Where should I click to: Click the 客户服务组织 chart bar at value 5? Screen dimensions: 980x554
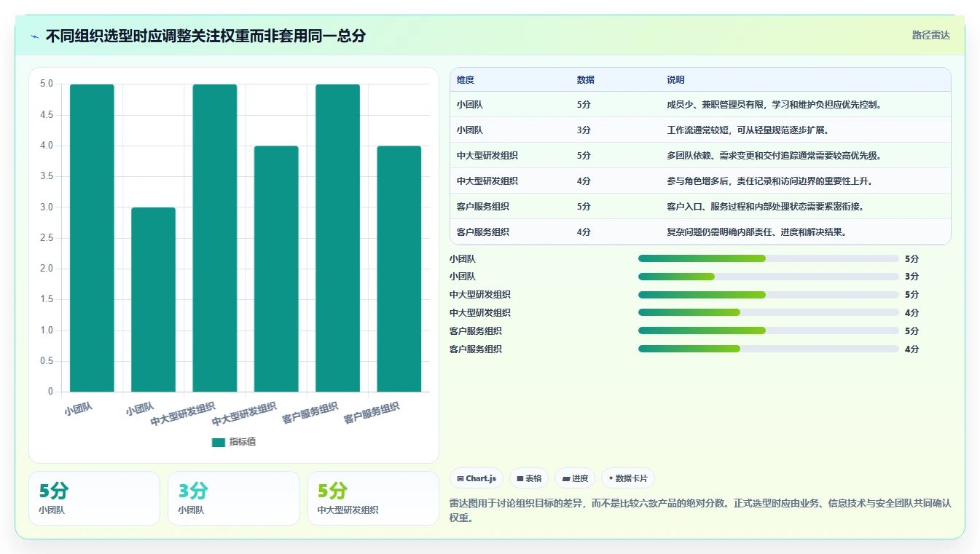click(337, 238)
